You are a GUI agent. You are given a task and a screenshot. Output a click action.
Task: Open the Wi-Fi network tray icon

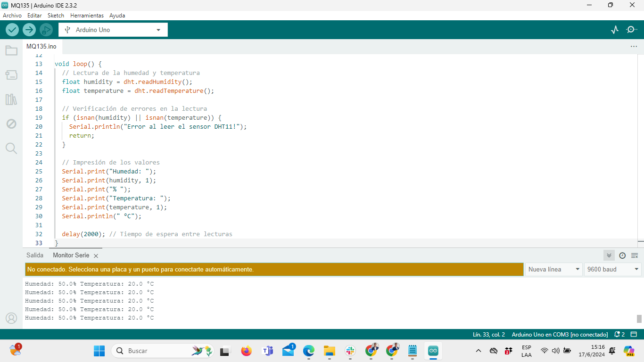545,351
